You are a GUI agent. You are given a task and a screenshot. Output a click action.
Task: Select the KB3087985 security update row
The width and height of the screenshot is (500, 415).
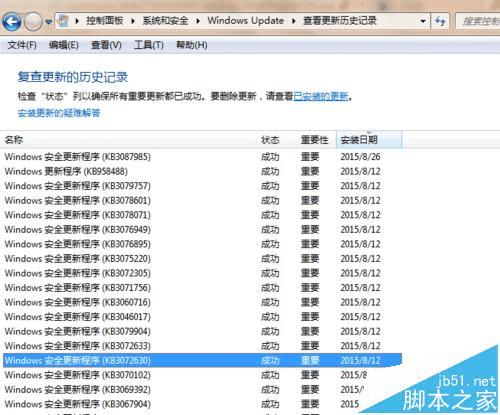click(x=202, y=157)
